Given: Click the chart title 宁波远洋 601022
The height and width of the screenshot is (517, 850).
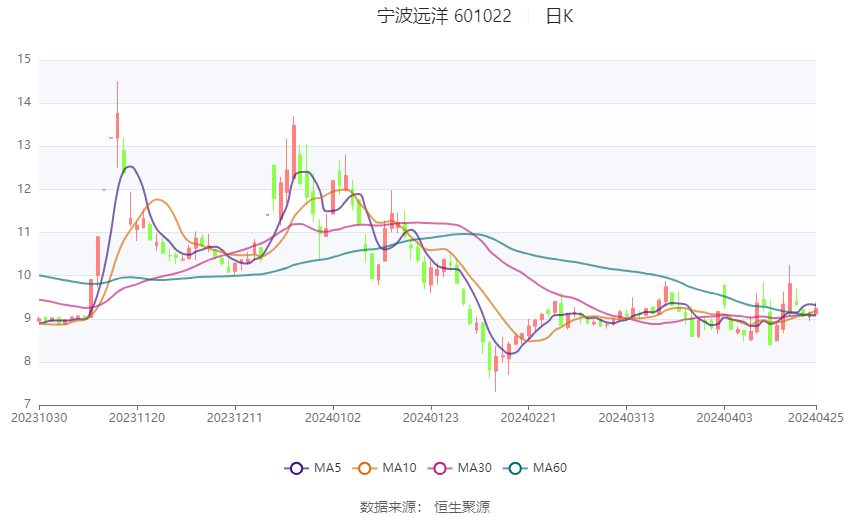Looking at the screenshot, I should click(444, 16).
